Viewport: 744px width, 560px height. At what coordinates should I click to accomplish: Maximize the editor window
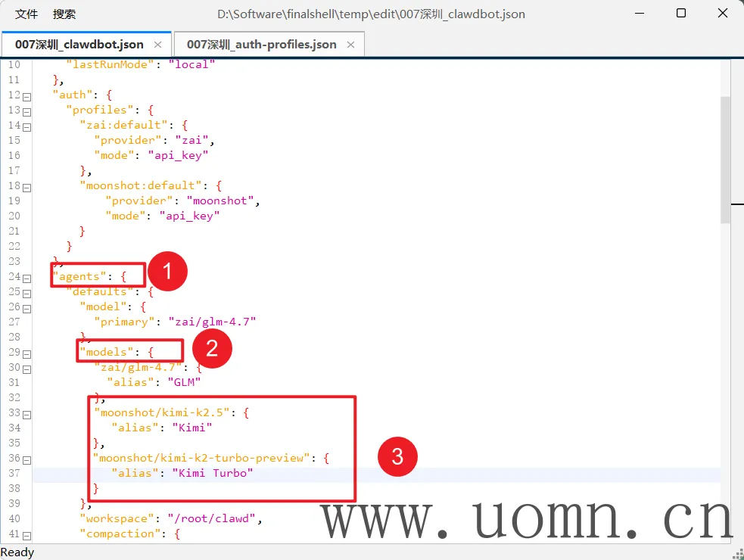680,14
